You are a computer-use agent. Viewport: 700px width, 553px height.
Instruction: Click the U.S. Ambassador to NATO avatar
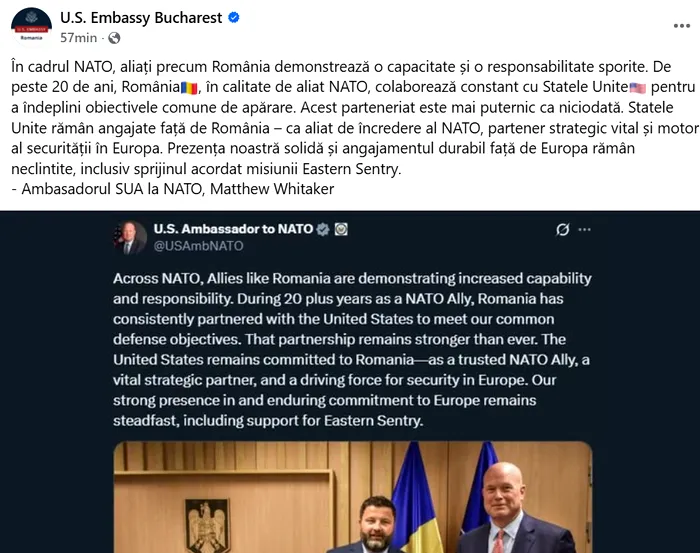(130, 237)
